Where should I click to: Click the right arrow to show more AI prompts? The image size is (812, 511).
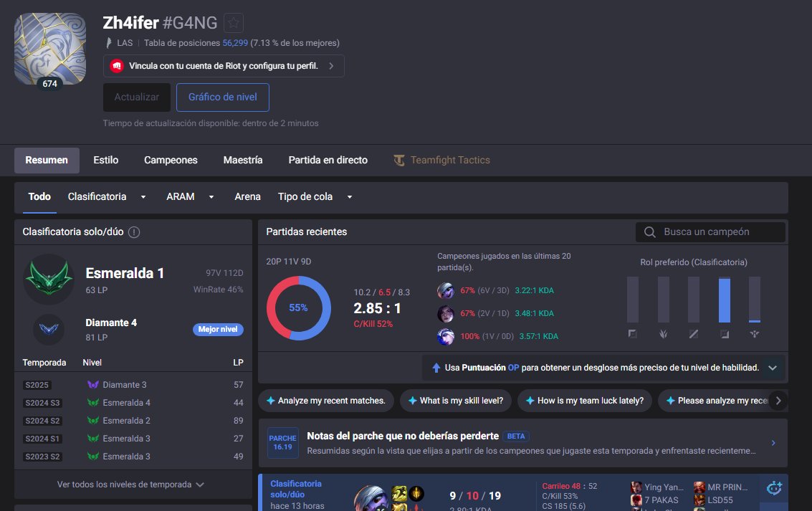(x=778, y=401)
